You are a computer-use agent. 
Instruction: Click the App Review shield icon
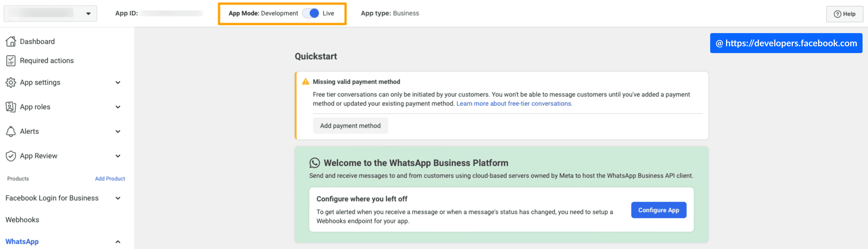click(x=11, y=156)
